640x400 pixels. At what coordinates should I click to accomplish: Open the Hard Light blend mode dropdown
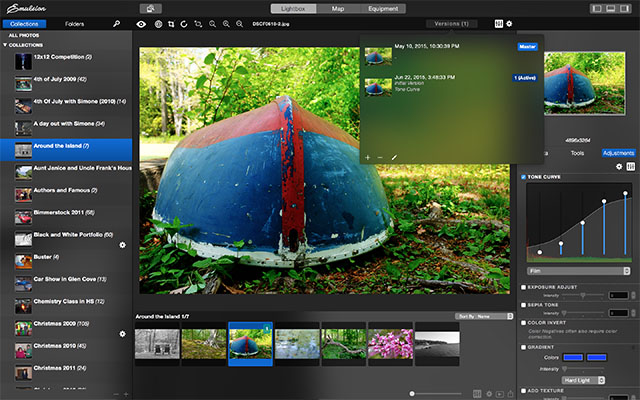(x=583, y=380)
